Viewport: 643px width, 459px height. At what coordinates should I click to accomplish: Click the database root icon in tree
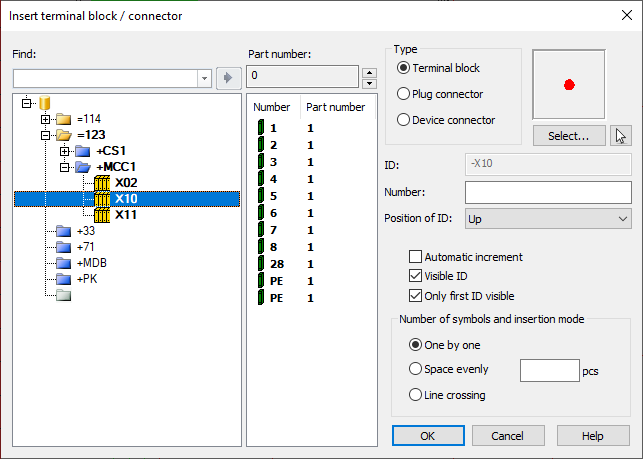pyautogui.click(x=45, y=103)
